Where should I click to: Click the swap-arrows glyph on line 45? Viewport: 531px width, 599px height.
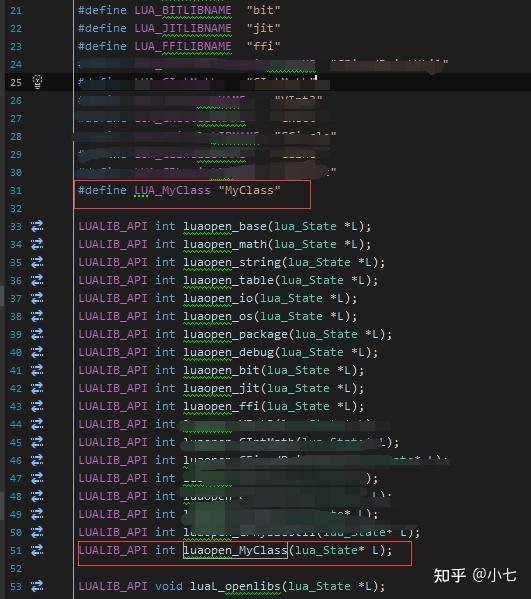(37, 442)
